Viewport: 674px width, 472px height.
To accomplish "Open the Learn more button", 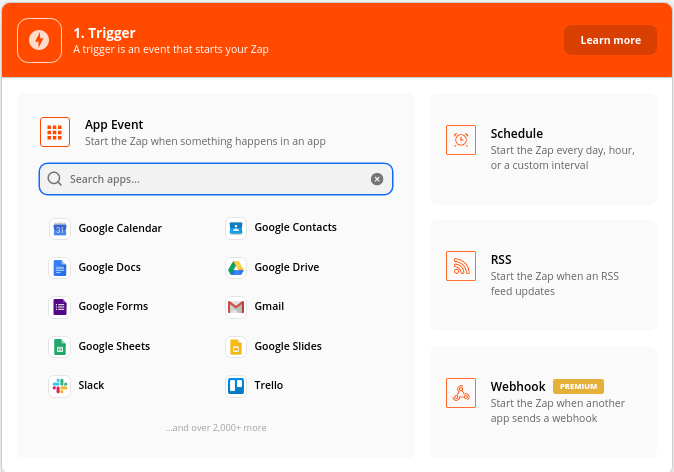I will pos(610,40).
